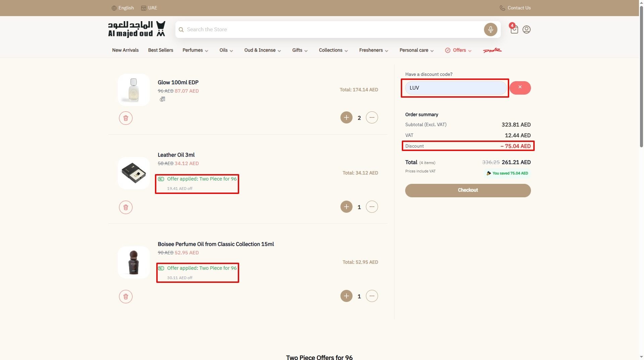Click Leather Oil 3ml thumbnail

click(133, 173)
